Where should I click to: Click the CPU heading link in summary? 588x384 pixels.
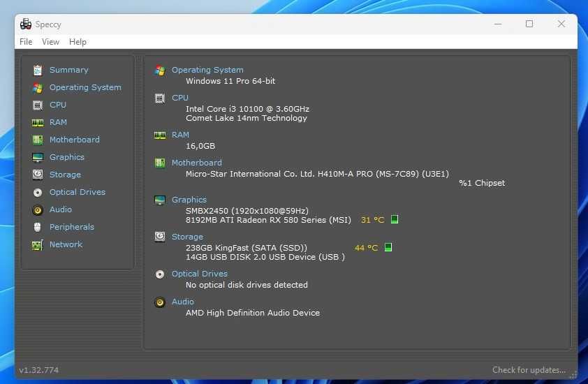pyautogui.click(x=180, y=98)
